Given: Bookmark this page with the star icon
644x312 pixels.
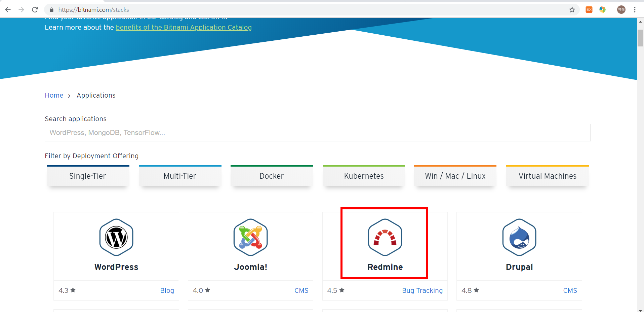Looking at the screenshot, I should pyautogui.click(x=572, y=10).
